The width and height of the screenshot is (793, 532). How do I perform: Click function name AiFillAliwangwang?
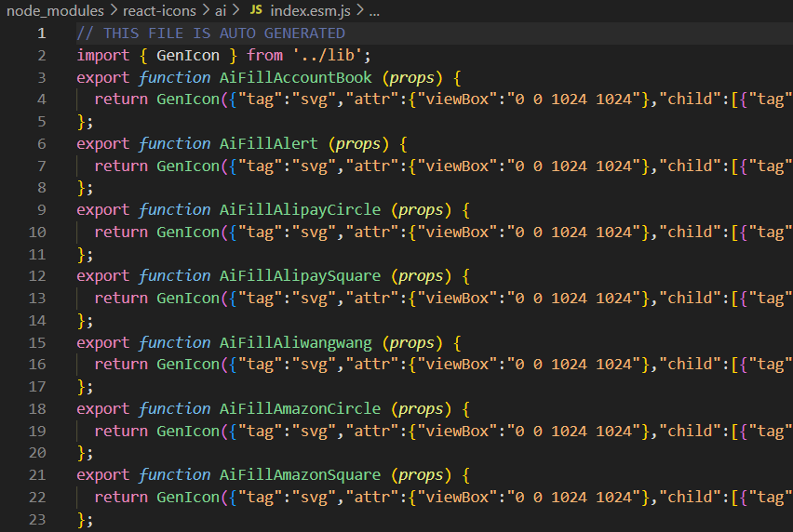tap(295, 342)
